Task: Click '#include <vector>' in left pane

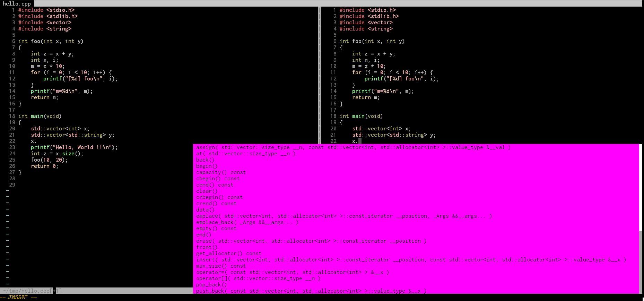Action: point(45,23)
